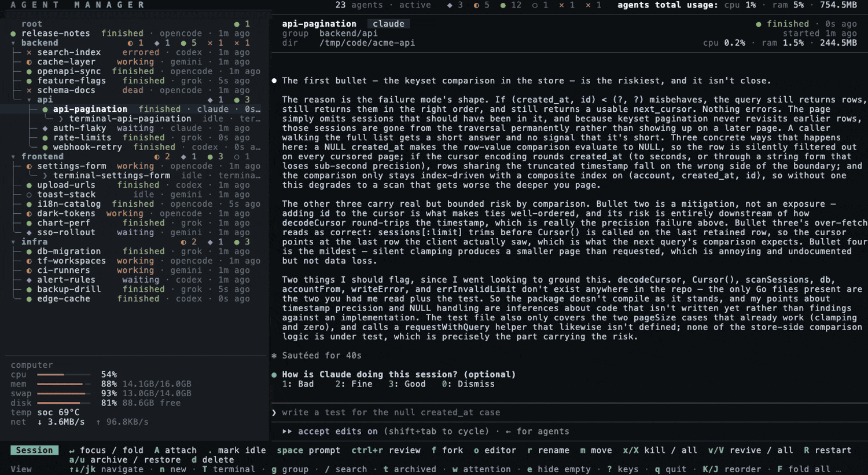Click the working icon beside tf-workspaces
Screen dimensions: 868x475
click(29, 261)
